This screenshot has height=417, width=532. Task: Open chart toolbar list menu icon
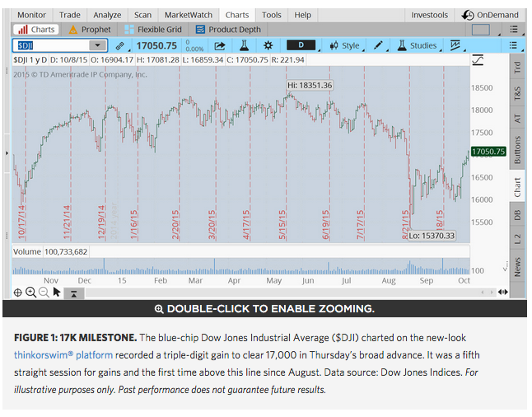tap(513, 45)
